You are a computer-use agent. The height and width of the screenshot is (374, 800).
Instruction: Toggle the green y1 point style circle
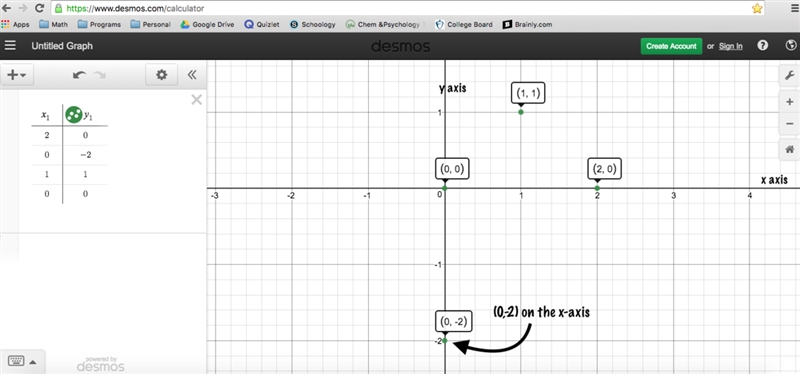click(73, 115)
